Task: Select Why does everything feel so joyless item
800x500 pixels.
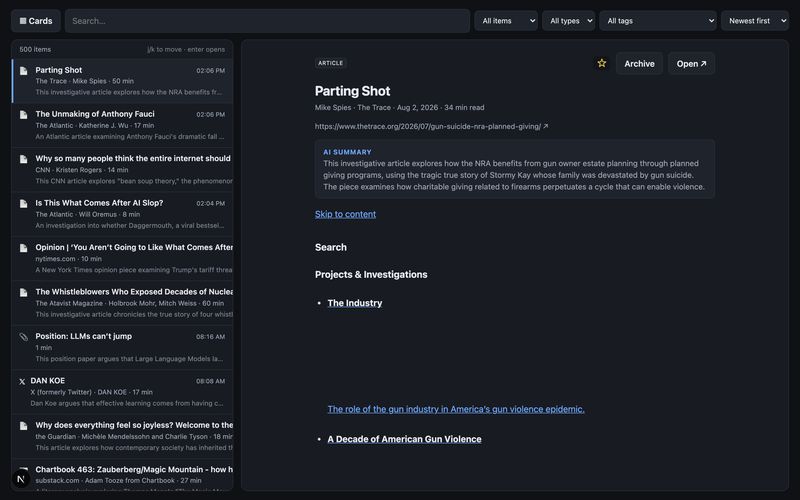Action: pyautogui.click(x=122, y=436)
